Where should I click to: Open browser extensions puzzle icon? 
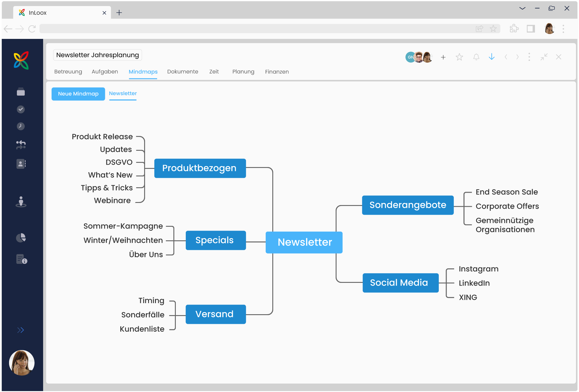tap(514, 29)
